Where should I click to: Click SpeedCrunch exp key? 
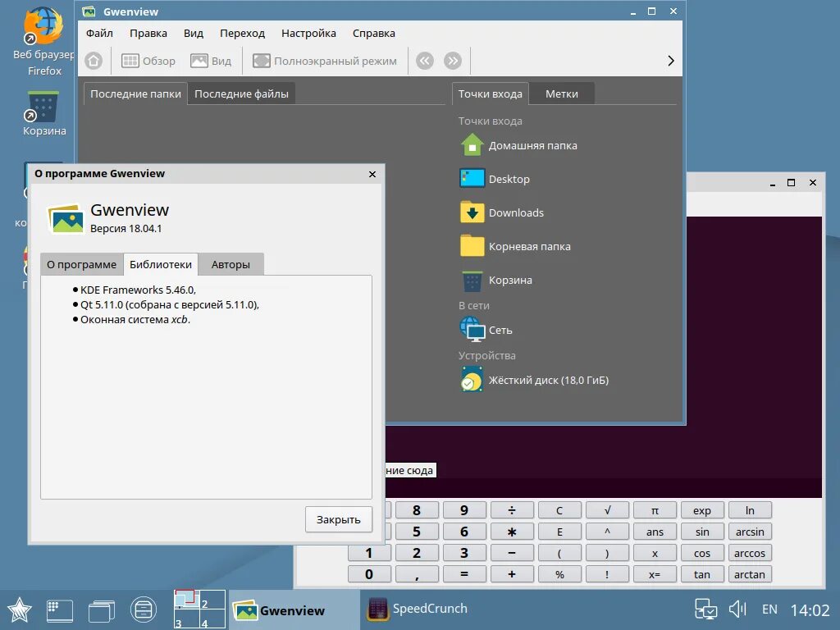[702, 510]
